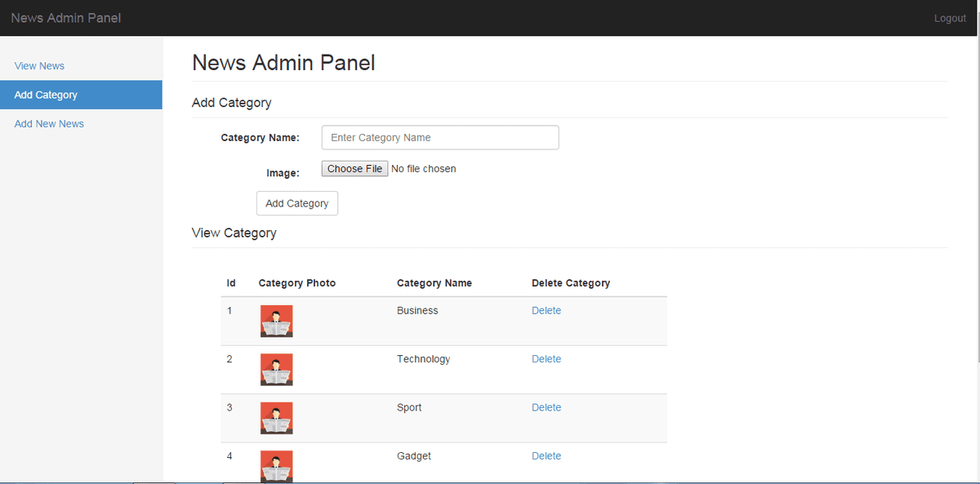
Task: Focus the Category Name input field
Action: [440, 138]
